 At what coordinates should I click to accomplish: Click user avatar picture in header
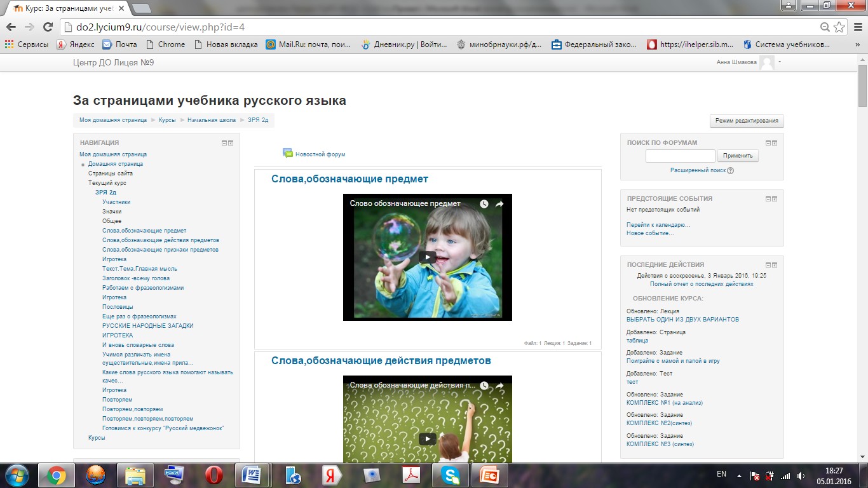coord(767,62)
